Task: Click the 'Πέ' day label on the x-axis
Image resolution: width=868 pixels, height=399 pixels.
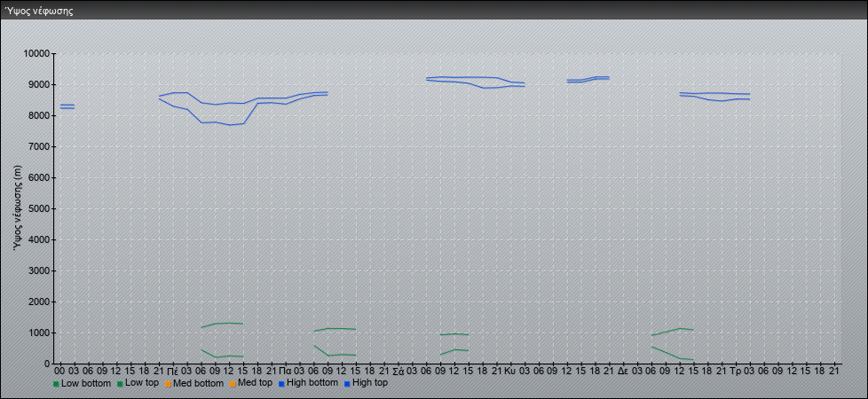Action: click(173, 371)
